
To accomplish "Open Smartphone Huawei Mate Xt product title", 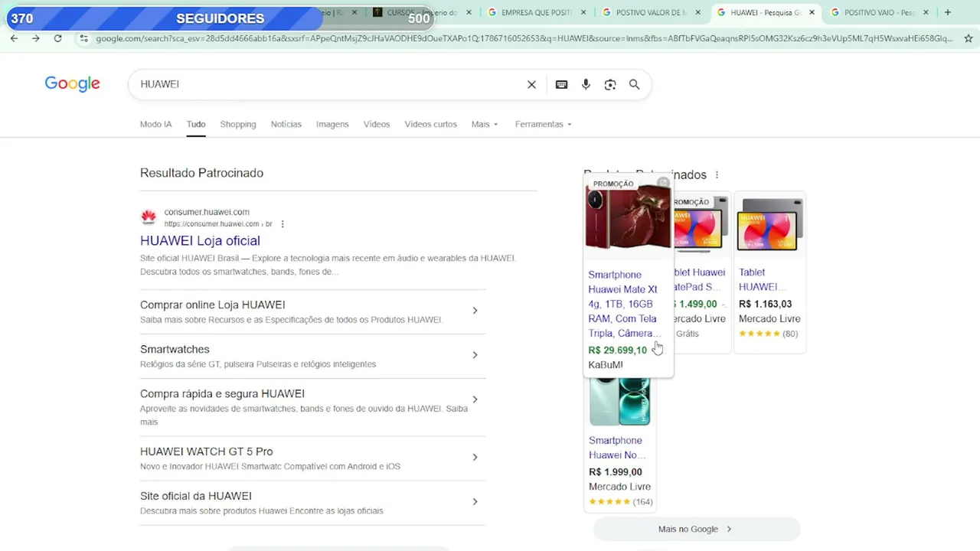I will [x=624, y=304].
